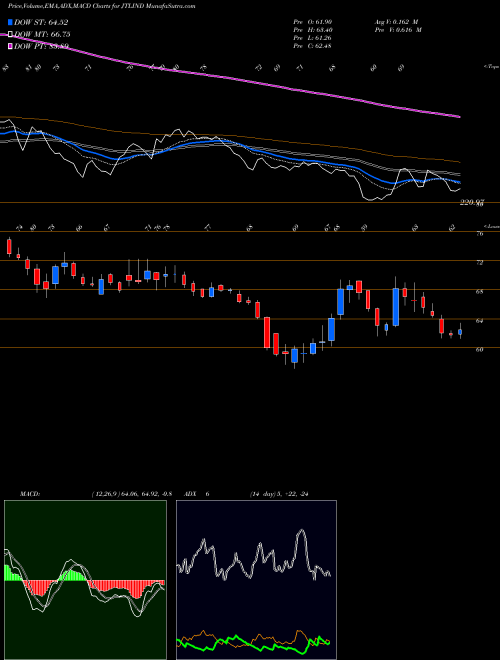The width and height of the screenshot is (500, 660).
Task: Click the "<Tops" marker label
Action: (x=491, y=67)
